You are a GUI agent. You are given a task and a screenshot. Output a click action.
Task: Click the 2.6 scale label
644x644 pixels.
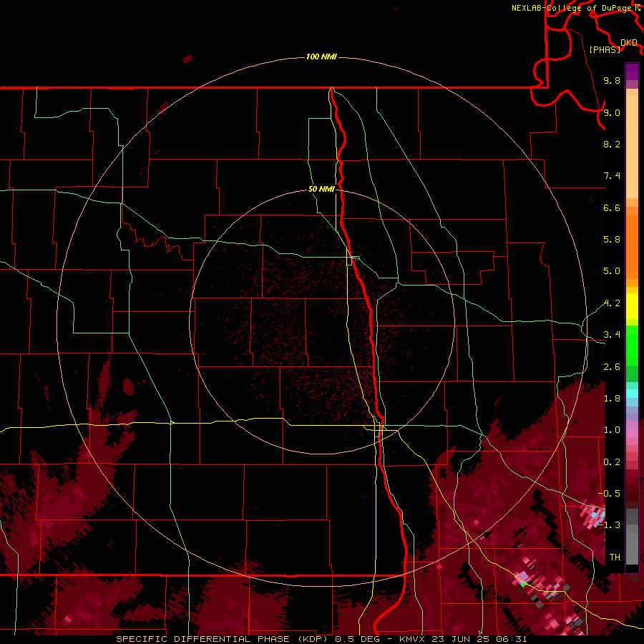[612, 367]
